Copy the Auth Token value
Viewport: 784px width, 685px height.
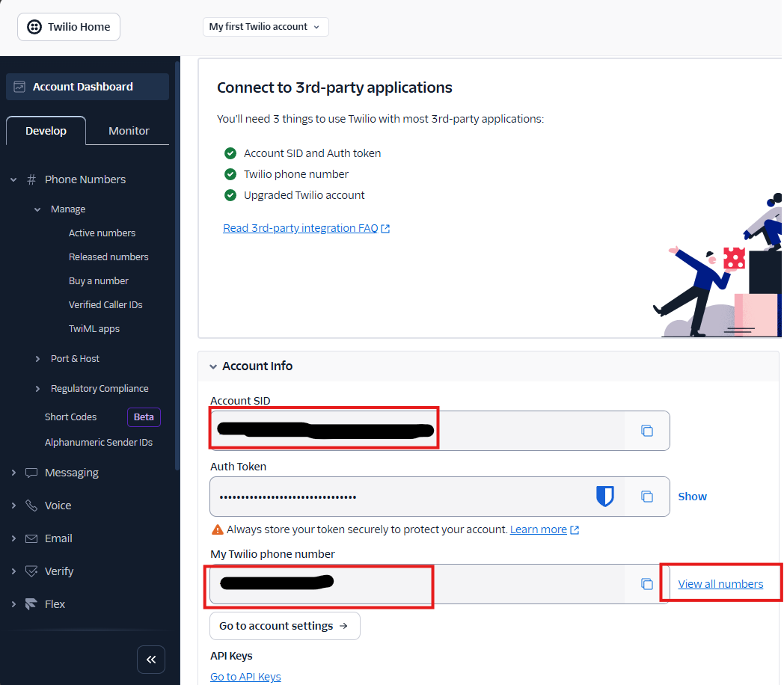click(647, 497)
